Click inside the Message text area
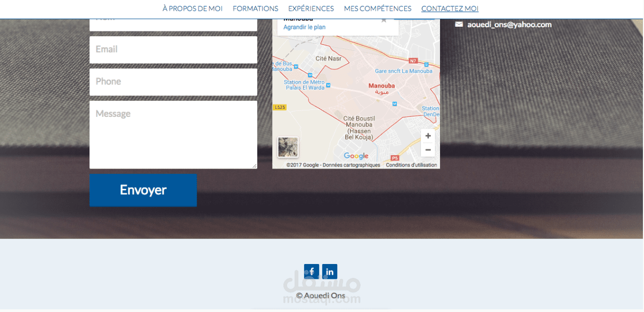Screen dimensions: 644x312 pyautogui.click(x=173, y=135)
